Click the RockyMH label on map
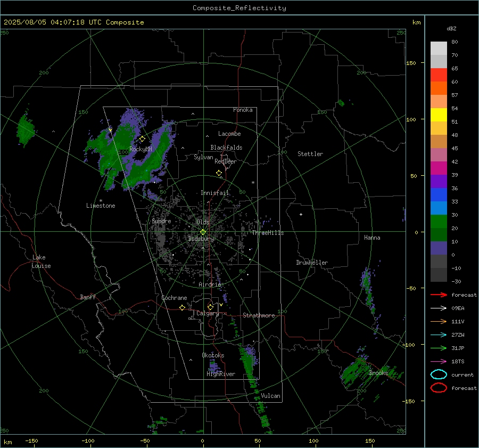The height and width of the screenshot is (448, 479). pos(141,149)
